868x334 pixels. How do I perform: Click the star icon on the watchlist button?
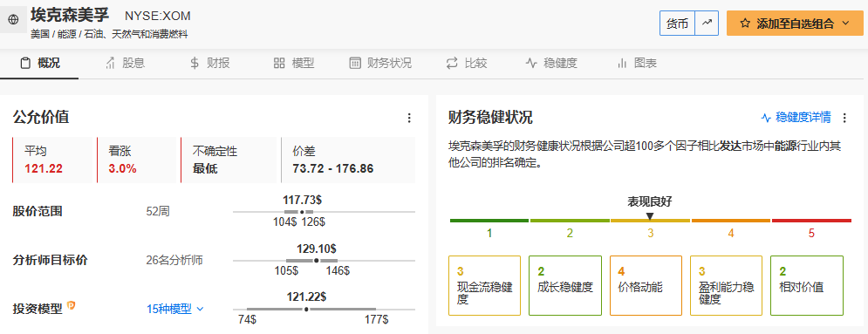[x=745, y=24]
